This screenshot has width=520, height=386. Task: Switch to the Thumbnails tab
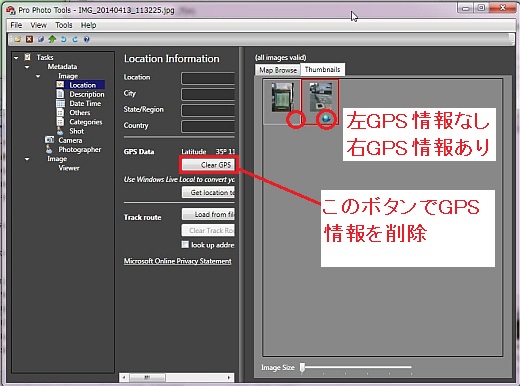322,69
